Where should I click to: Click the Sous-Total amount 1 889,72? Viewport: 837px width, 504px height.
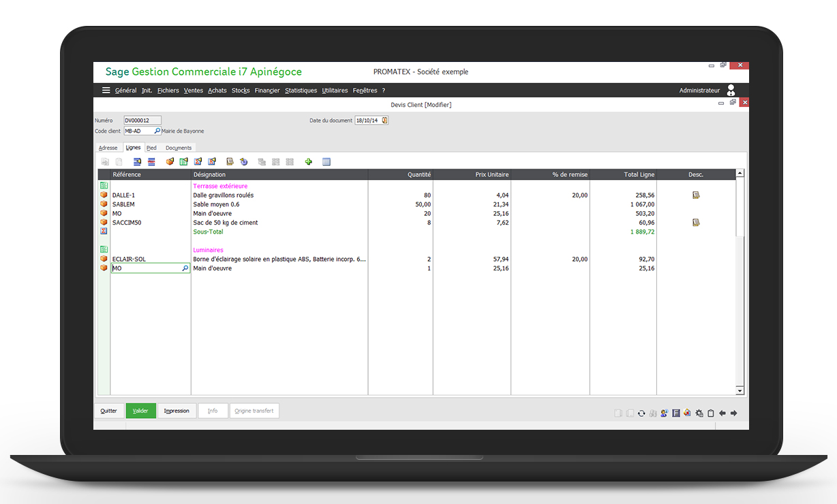point(642,232)
